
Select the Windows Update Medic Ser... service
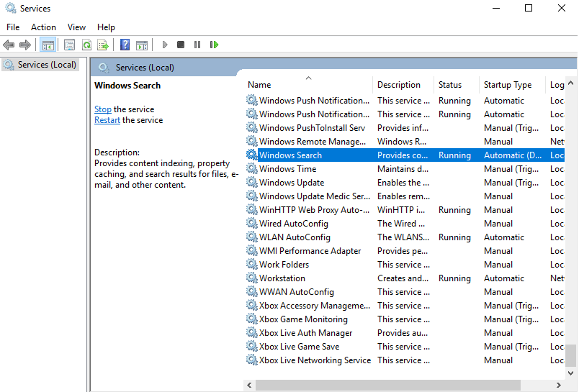tap(405, 196)
